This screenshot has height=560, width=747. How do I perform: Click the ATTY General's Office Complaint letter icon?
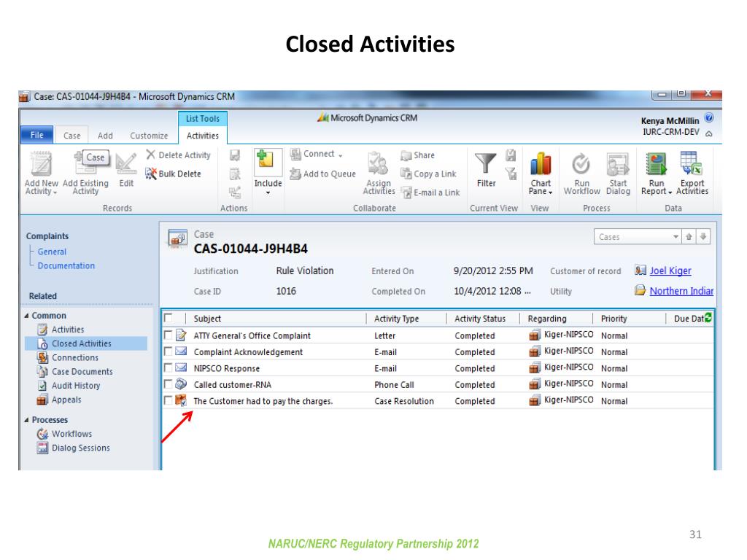click(181, 335)
